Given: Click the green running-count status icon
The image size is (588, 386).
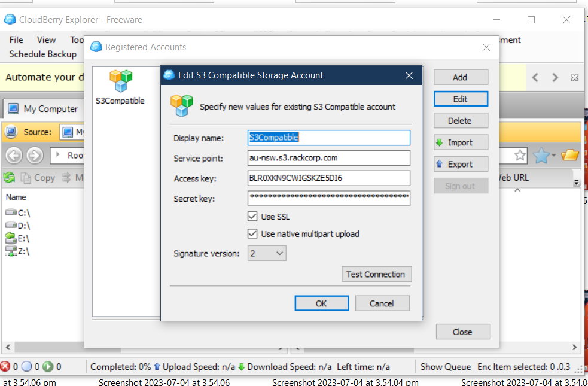Looking at the screenshot, I should 48,366.
